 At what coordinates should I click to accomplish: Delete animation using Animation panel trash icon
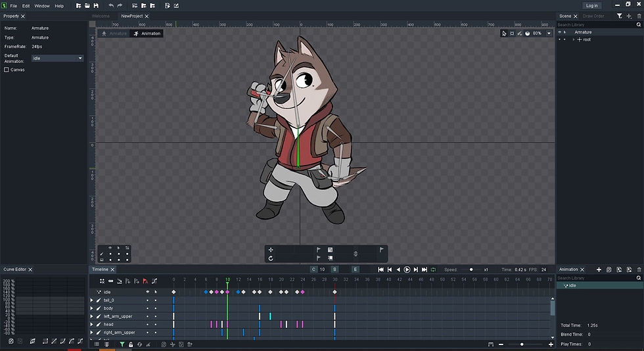click(x=639, y=269)
